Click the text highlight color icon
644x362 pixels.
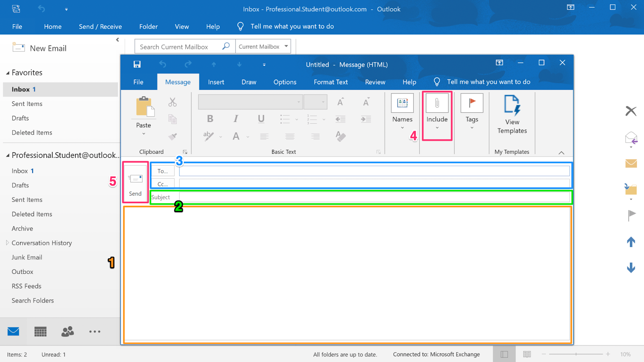[208, 137]
